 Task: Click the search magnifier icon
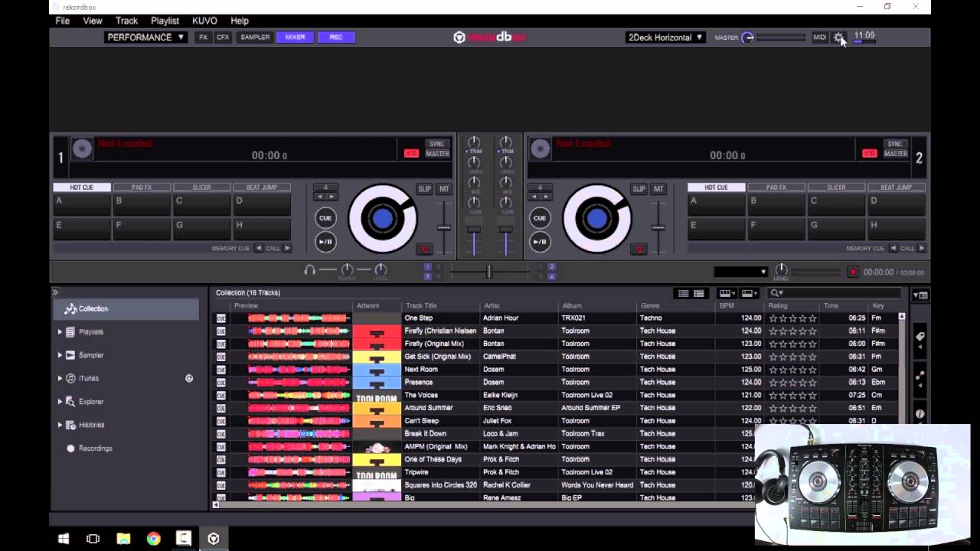click(x=776, y=293)
